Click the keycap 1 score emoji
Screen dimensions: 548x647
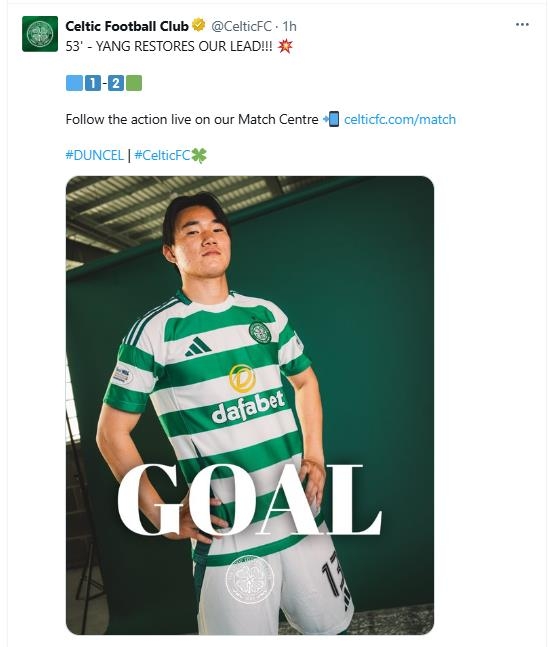93,83
